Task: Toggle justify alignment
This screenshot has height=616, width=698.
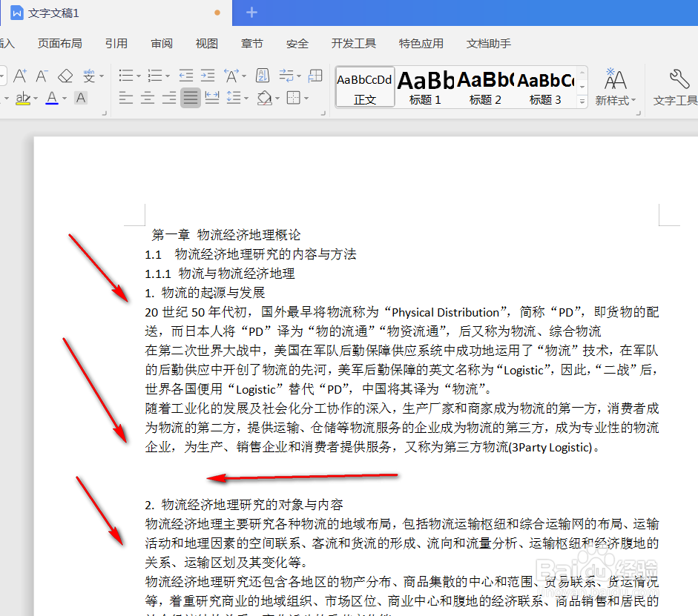Action: [191, 98]
